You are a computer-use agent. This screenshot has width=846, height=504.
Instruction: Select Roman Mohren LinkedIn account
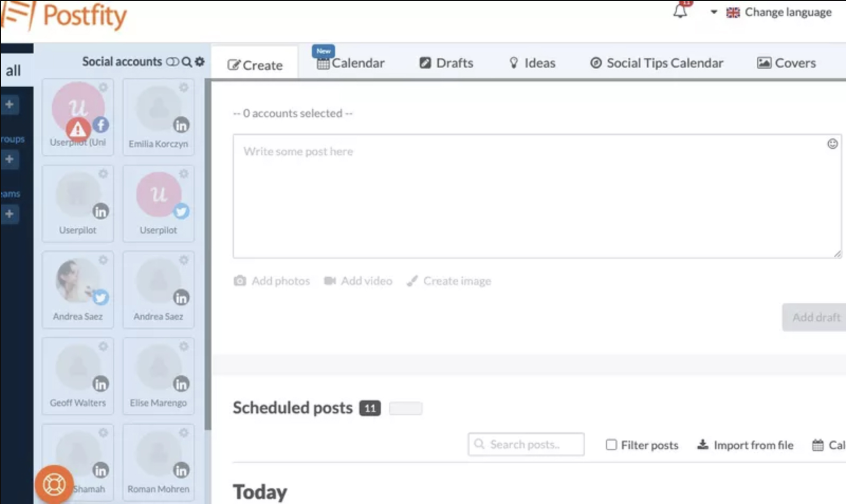[x=158, y=462]
